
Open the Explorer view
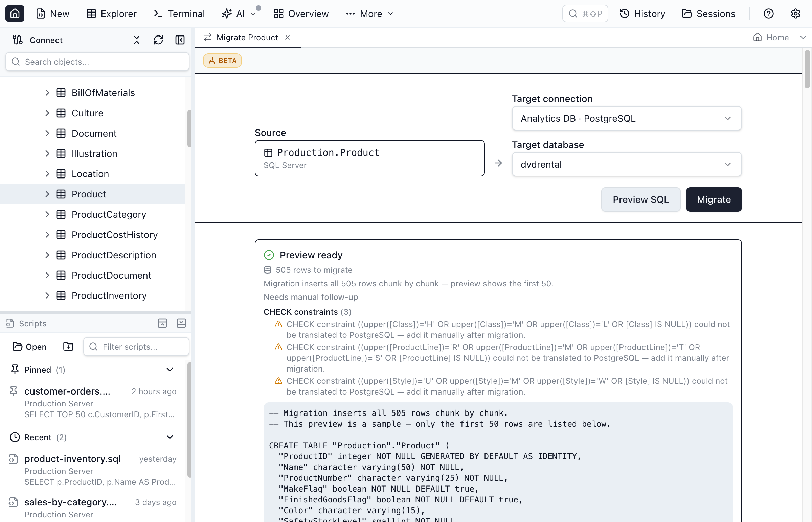coord(111,14)
